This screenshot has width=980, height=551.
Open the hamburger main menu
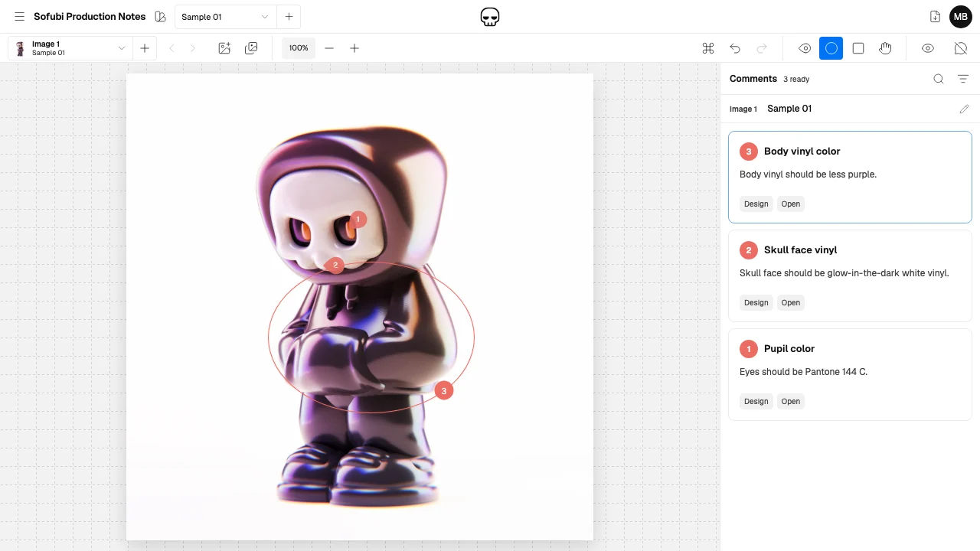pos(19,17)
